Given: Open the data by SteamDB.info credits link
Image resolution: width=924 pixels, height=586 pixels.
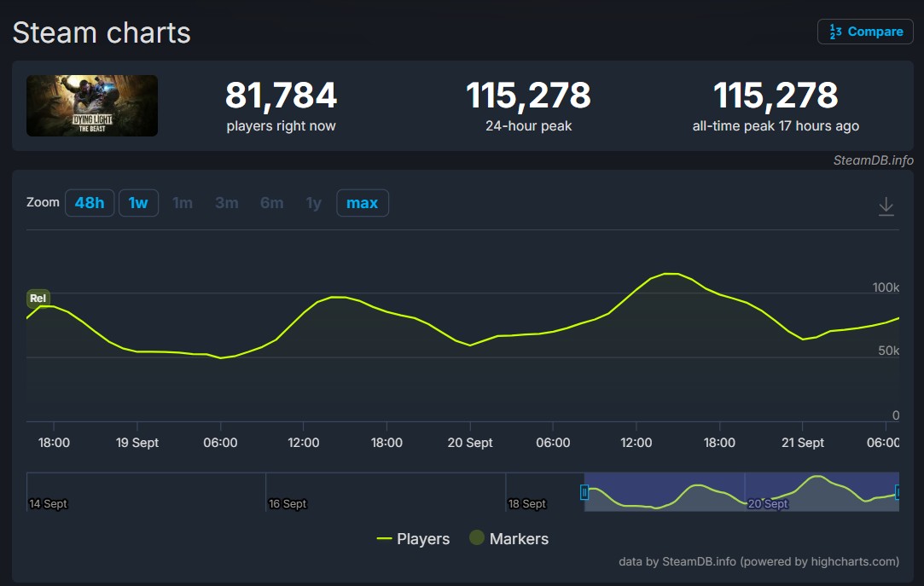Looking at the screenshot, I should [x=759, y=562].
